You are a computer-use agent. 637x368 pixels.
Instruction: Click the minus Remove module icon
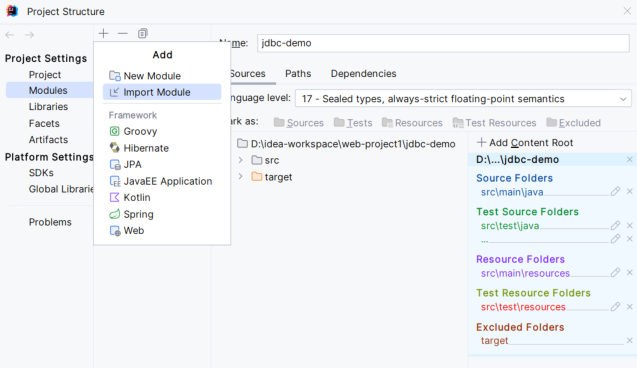(123, 33)
